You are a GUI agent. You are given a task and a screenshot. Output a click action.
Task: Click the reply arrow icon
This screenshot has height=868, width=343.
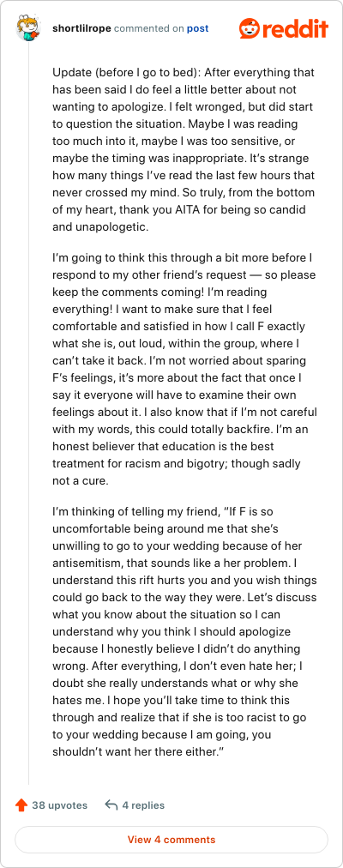click(111, 805)
